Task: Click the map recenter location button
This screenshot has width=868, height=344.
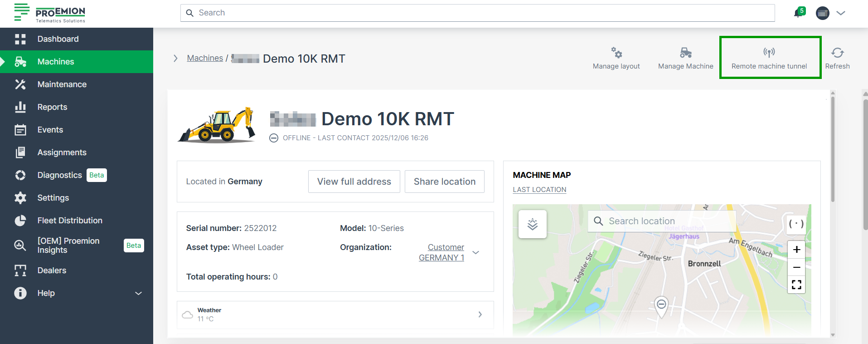Action: click(x=796, y=224)
